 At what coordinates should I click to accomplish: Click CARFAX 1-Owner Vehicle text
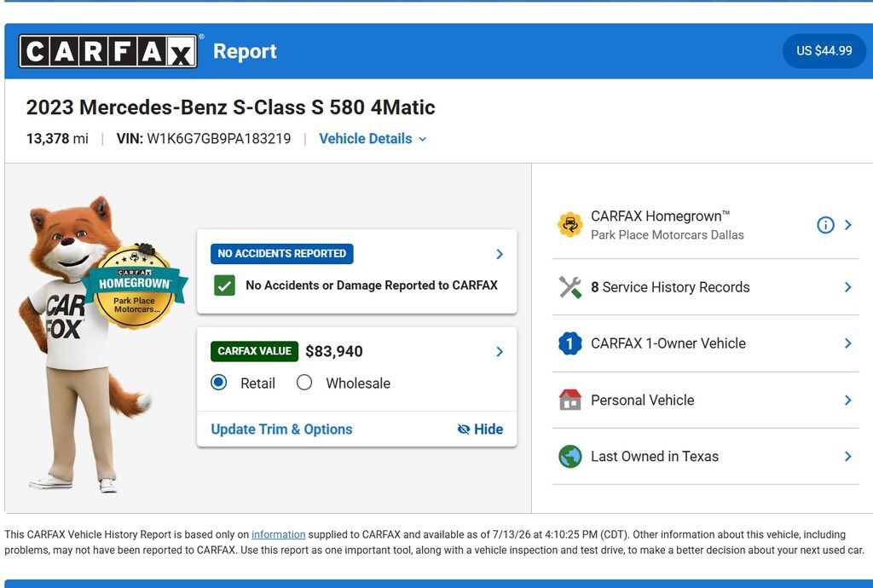(x=668, y=343)
